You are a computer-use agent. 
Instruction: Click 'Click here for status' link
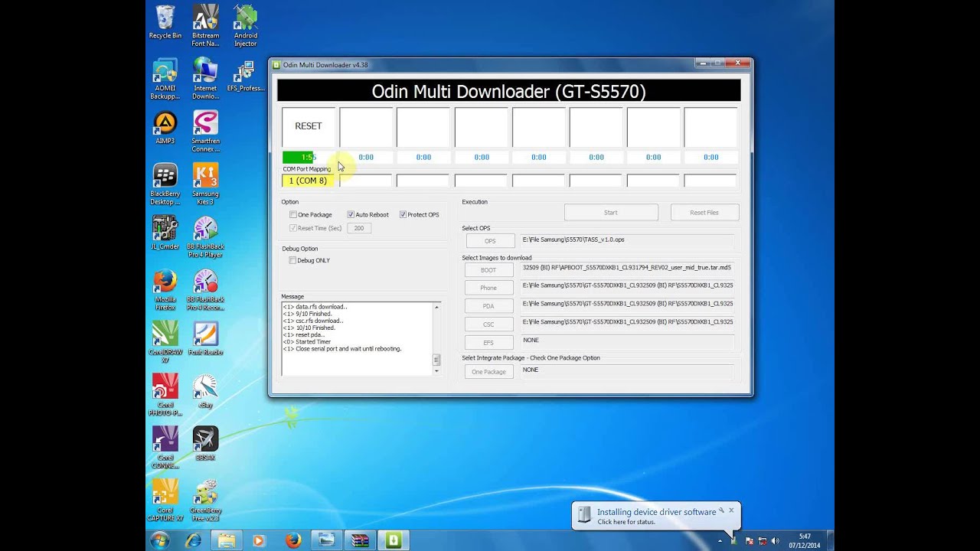[626, 522]
